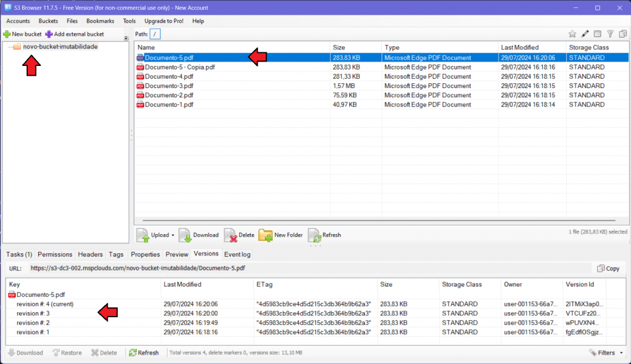Click the Restore version button

click(x=67, y=353)
